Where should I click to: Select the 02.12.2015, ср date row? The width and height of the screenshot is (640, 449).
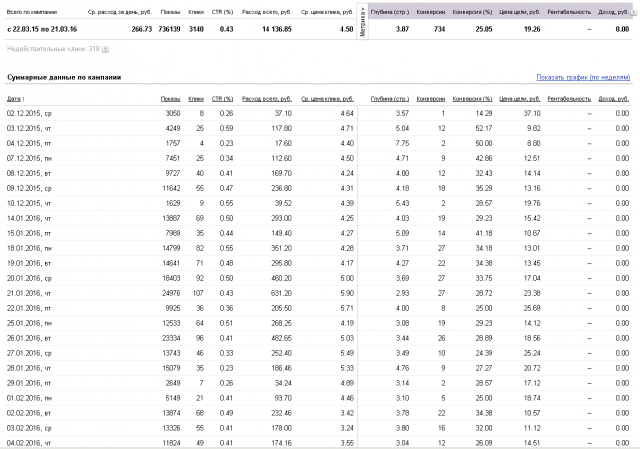tap(318, 113)
